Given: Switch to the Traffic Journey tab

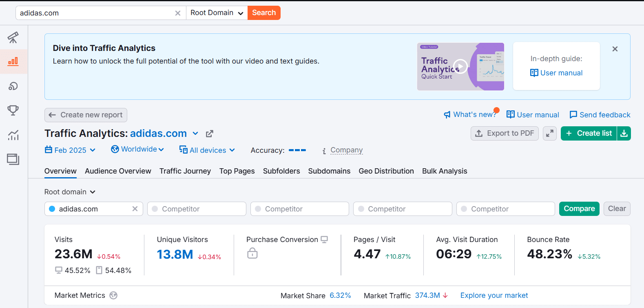Looking at the screenshot, I should click(185, 171).
